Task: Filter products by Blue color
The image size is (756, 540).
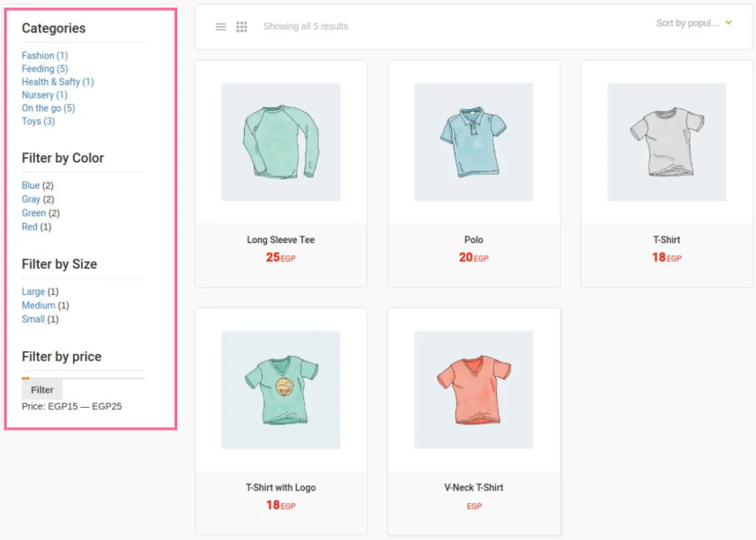Action: tap(30, 185)
